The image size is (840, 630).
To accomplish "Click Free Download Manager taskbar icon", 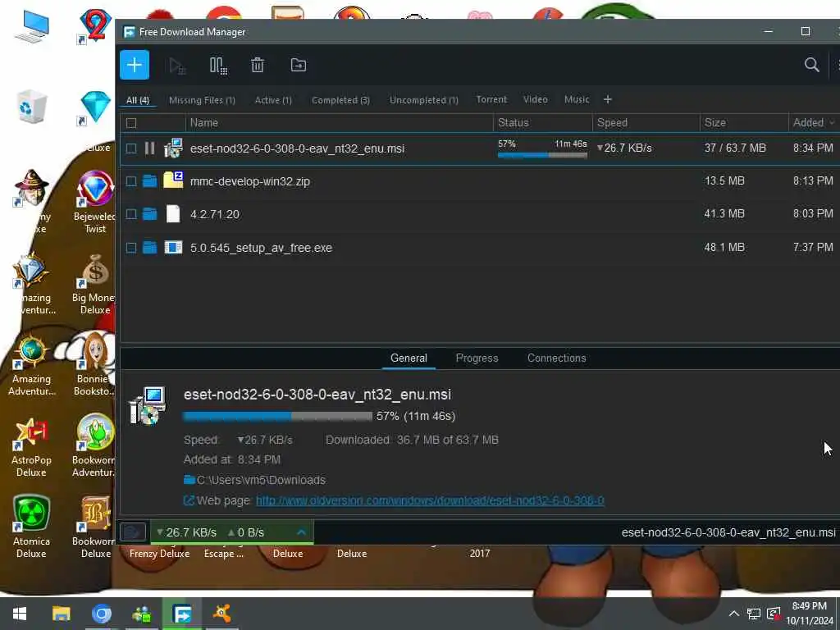I will tap(181, 614).
